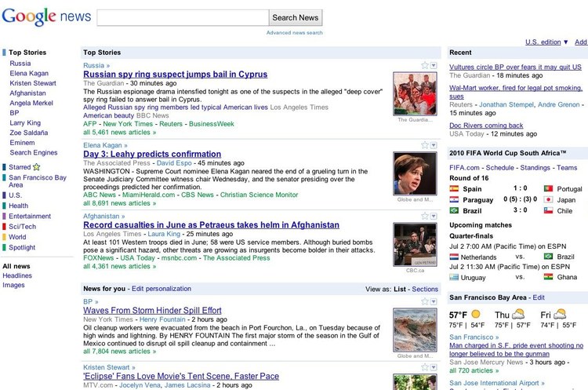Star the Record casualties in Afghanistan story
This screenshot has width=588, height=390.
424,216
